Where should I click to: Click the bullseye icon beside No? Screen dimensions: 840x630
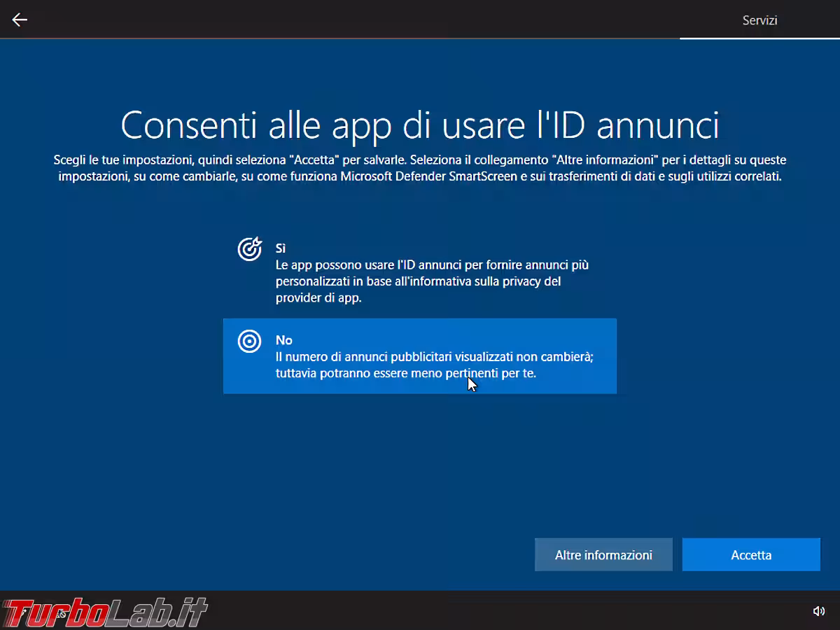(249, 341)
